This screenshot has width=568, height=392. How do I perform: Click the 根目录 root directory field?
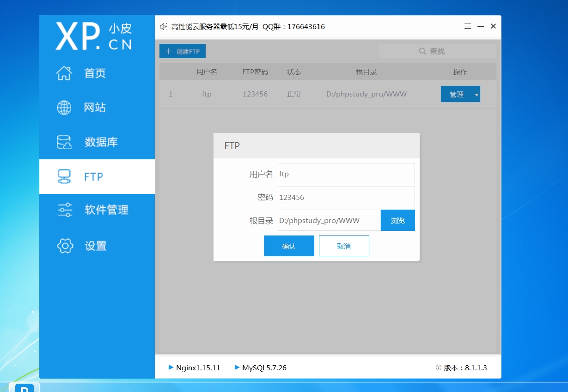click(329, 220)
